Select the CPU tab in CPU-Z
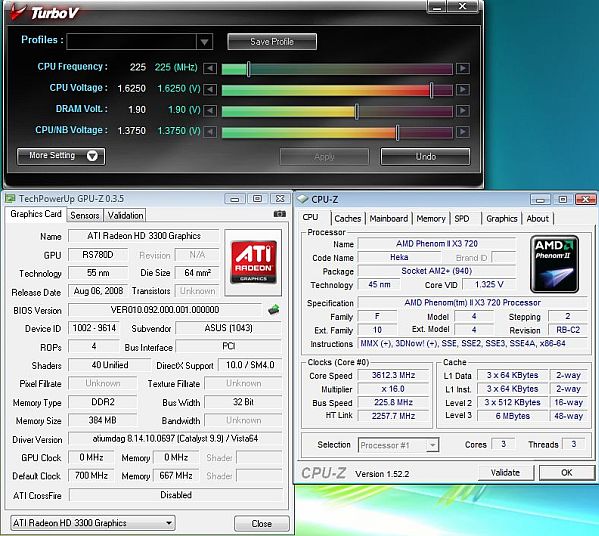 pyautogui.click(x=310, y=217)
